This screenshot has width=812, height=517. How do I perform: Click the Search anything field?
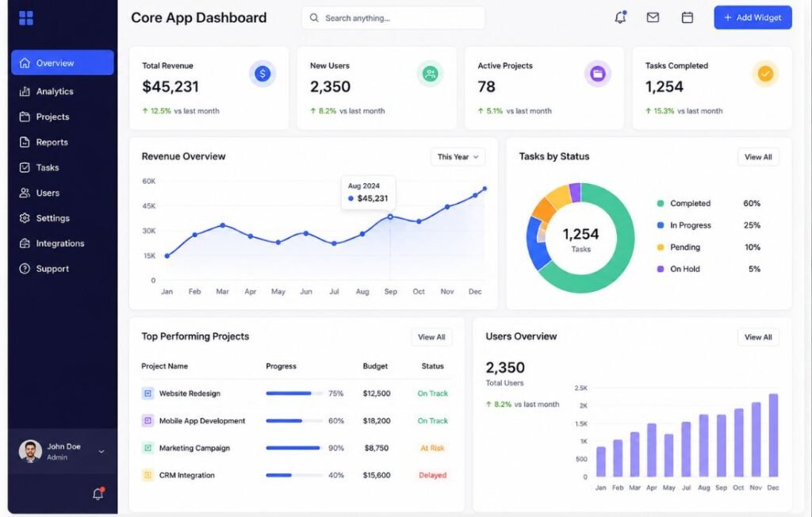(x=393, y=18)
